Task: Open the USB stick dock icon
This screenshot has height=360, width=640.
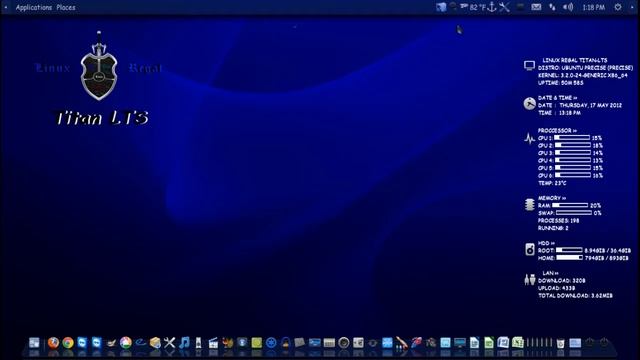Action: pos(198,342)
